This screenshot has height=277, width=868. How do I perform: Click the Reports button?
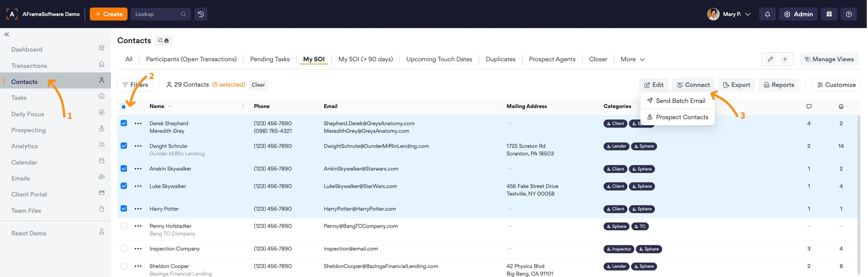point(779,85)
